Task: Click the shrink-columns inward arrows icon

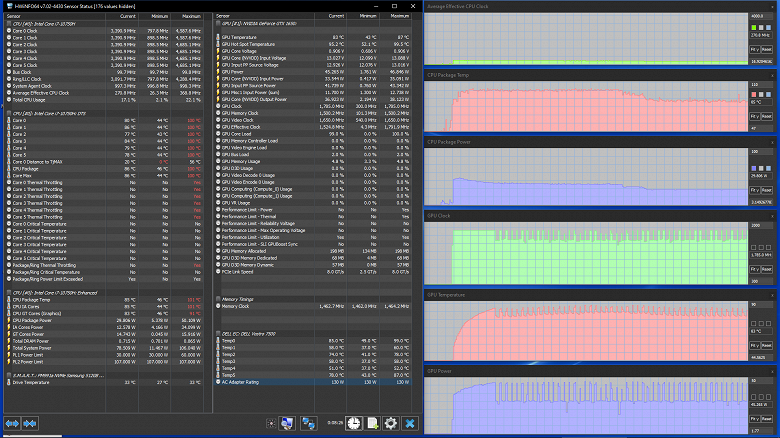Action: click(30, 424)
